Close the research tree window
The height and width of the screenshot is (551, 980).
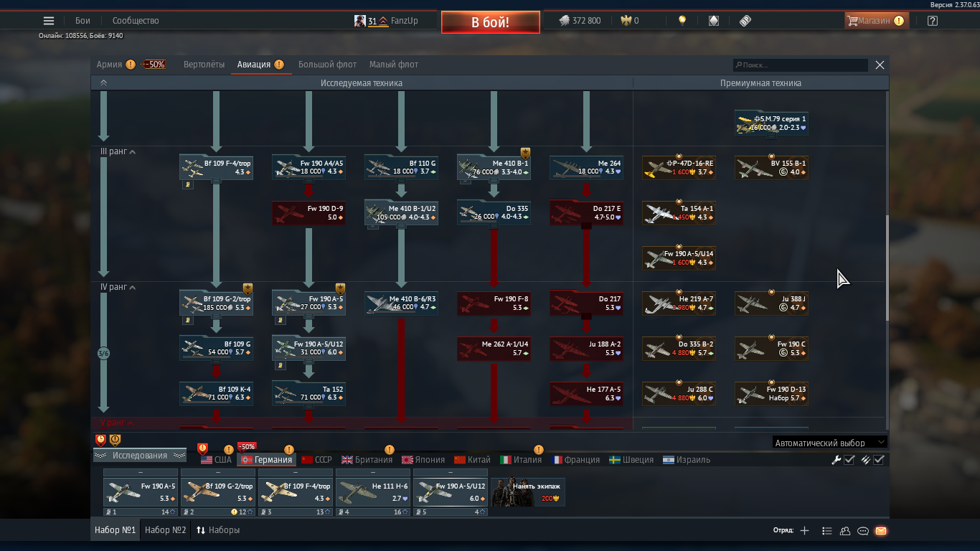[880, 65]
